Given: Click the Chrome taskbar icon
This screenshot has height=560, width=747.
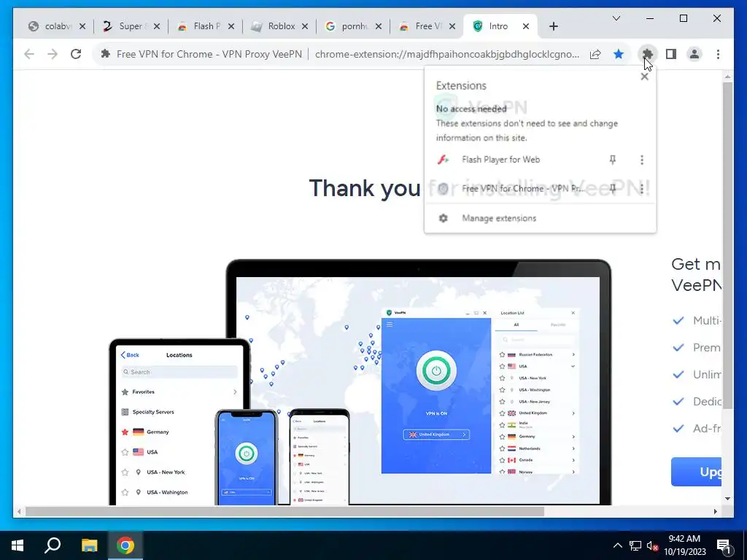Looking at the screenshot, I should [x=125, y=545].
